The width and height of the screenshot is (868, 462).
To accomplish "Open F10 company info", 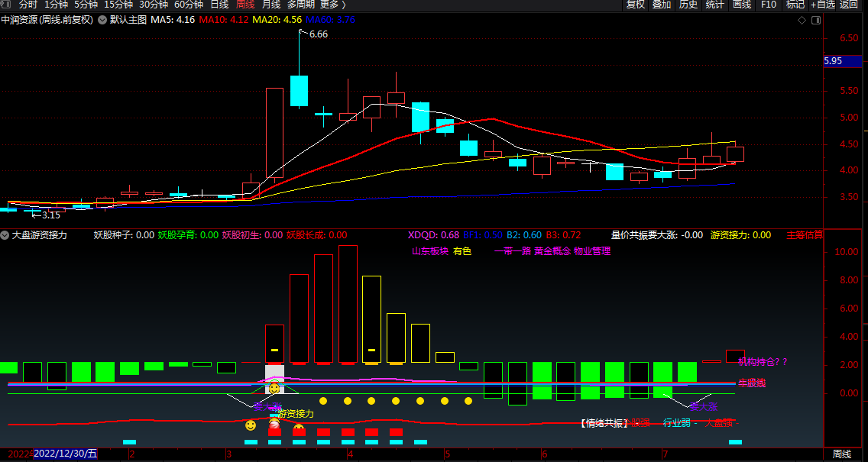I will click(769, 5).
